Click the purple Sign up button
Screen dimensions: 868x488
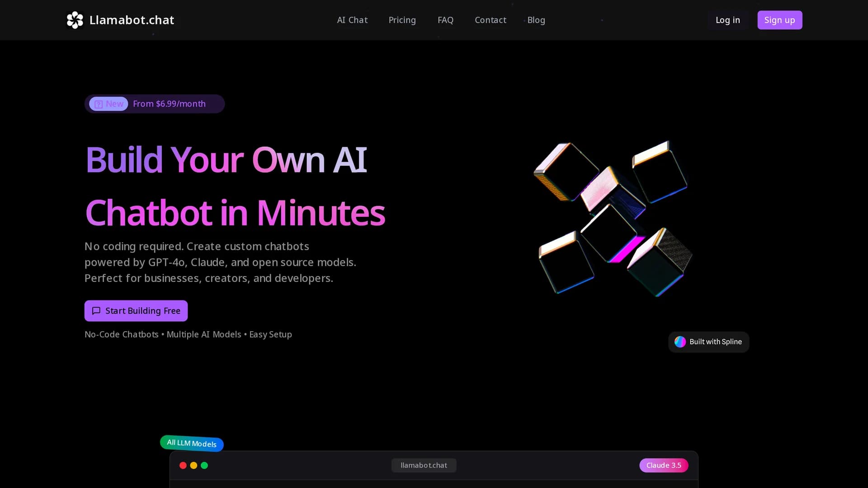pos(779,20)
